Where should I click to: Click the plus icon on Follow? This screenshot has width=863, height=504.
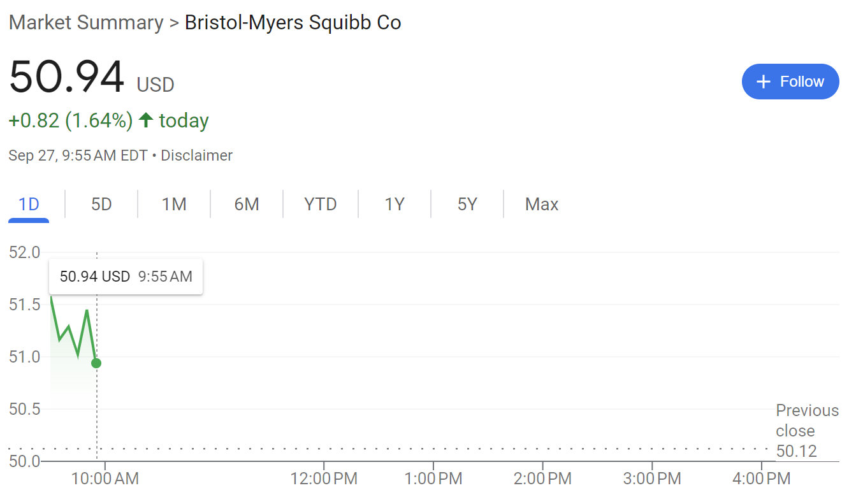(x=762, y=82)
